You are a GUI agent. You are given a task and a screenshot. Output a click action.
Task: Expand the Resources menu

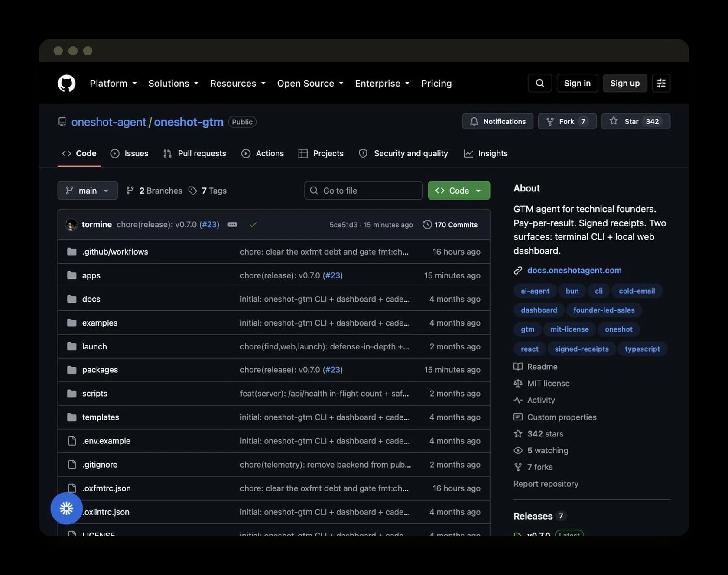click(238, 83)
